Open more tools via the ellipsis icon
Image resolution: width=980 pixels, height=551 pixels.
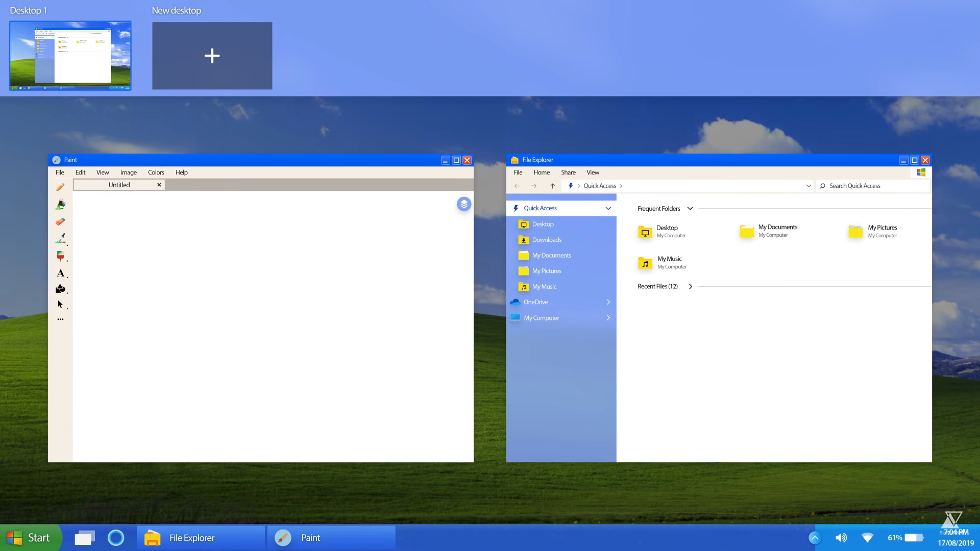click(60, 319)
